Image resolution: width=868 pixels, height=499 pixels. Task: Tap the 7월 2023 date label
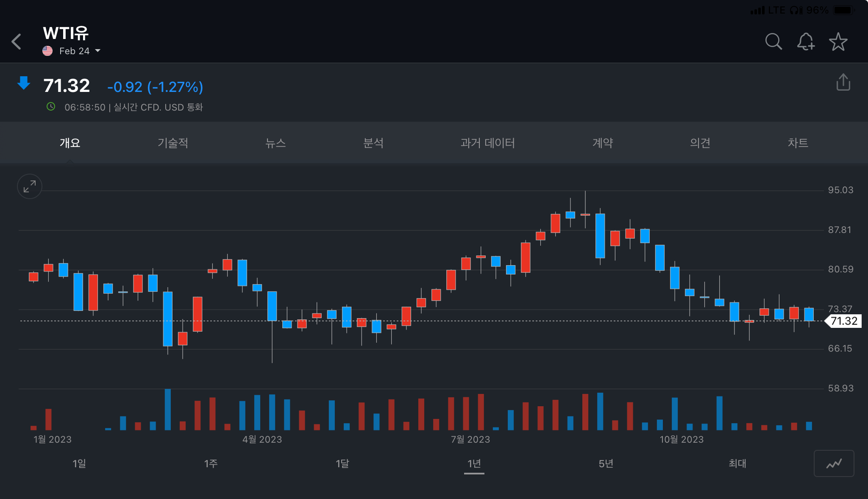point(470,439)
